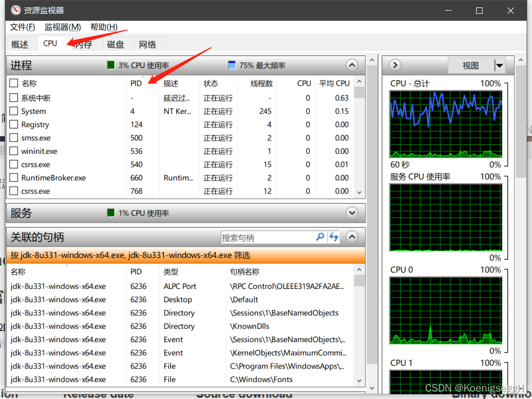
Task: Open the 文件(F) menu
Action: coord(22,27)
